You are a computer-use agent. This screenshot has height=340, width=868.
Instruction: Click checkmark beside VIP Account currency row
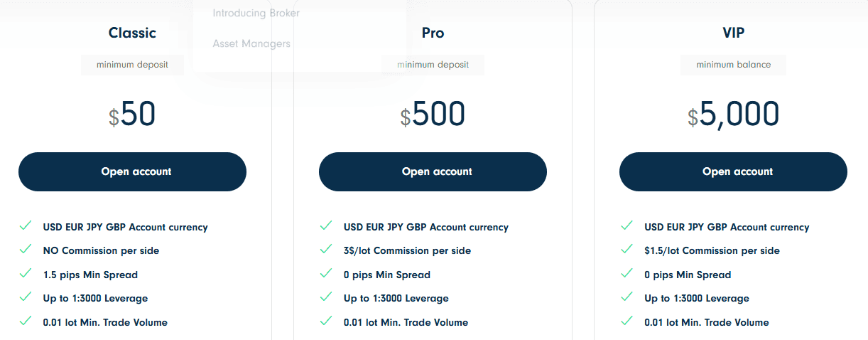[x=626, y=226]
